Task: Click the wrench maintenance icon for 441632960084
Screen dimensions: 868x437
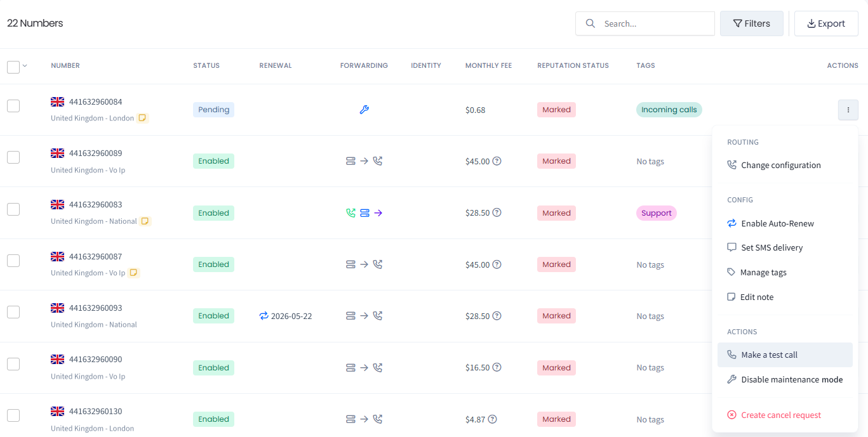Action: pos(364,110)
